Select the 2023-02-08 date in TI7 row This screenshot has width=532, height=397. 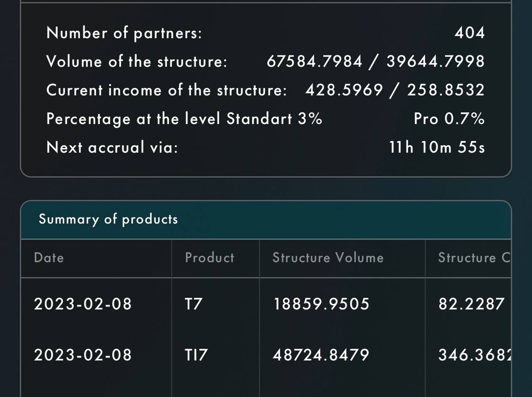(83, 355)
